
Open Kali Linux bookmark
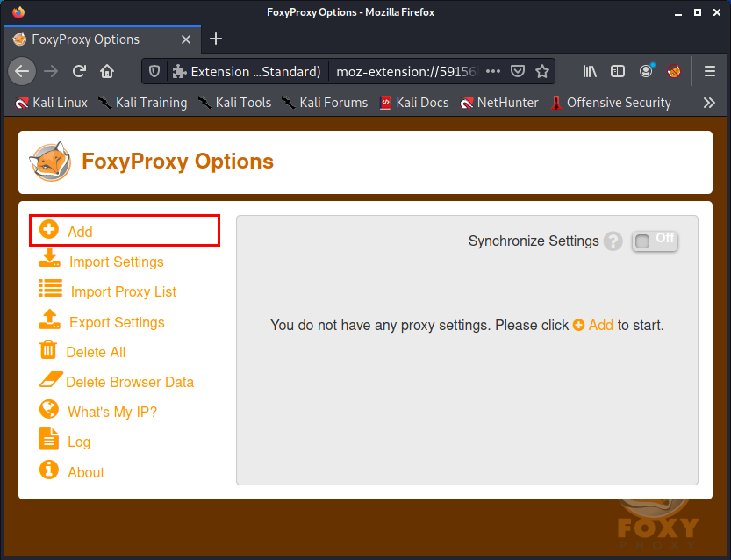pos(51,103)
